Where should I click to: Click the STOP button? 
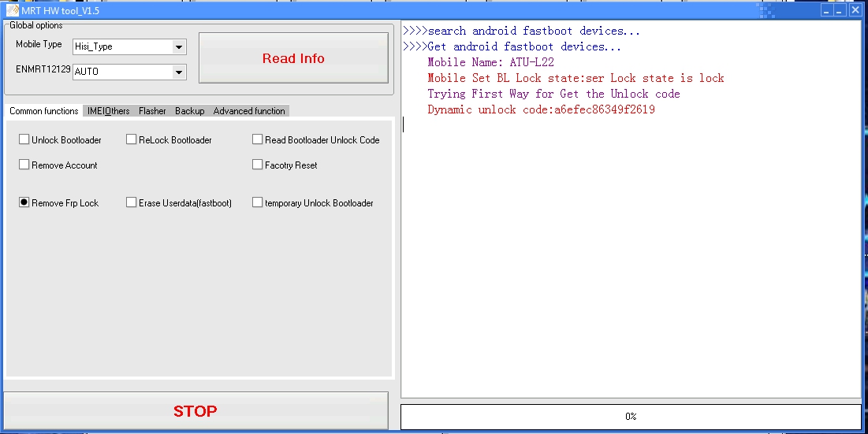tap(196, 411)
